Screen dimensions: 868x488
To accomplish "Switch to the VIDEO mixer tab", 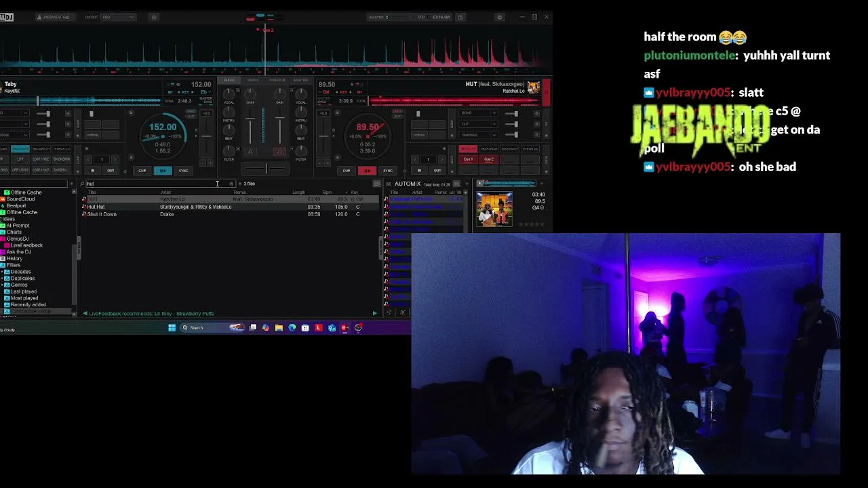I will coord(253,80).
